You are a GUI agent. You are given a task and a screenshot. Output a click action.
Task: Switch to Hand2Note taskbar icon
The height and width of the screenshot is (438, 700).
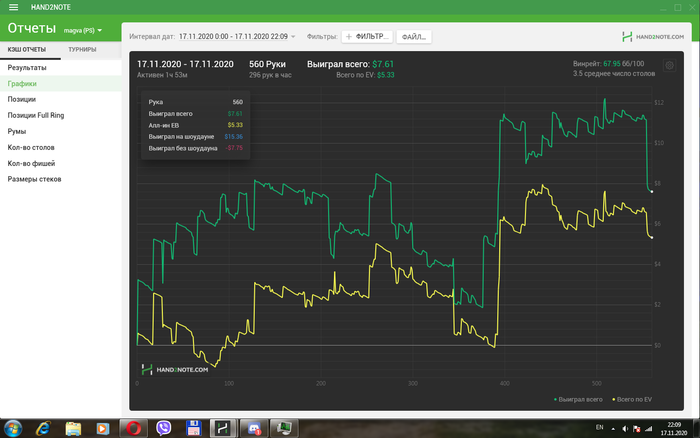point(224,429)
